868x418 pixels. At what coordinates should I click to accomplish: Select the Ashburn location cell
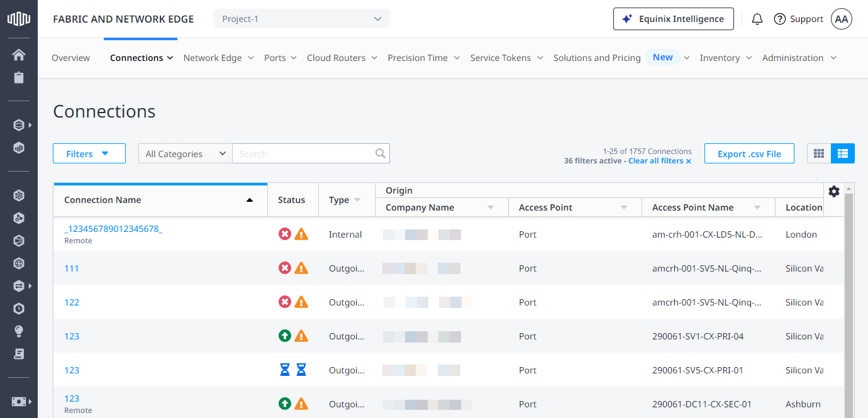[803, 404]
